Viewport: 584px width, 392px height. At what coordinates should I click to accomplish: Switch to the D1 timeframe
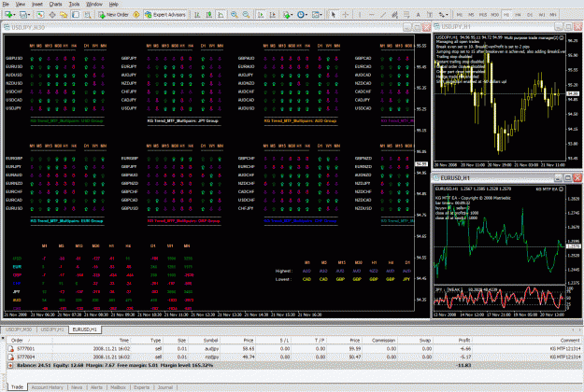pos(530,15)
